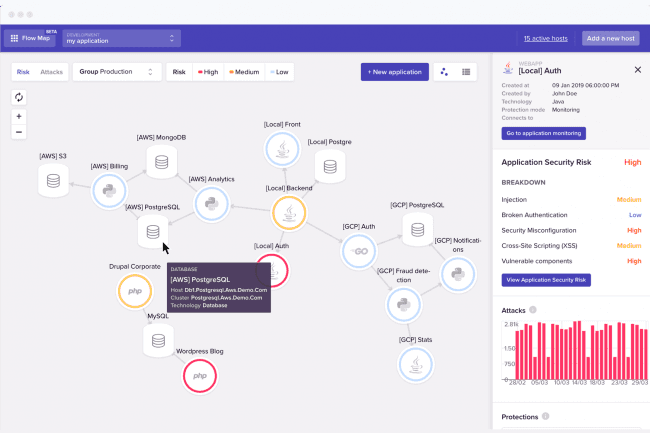Screen dimensions: 650x433
Task: Click the Cross-Site Scripting (XSS) row
Action: (x=571, y=246)
